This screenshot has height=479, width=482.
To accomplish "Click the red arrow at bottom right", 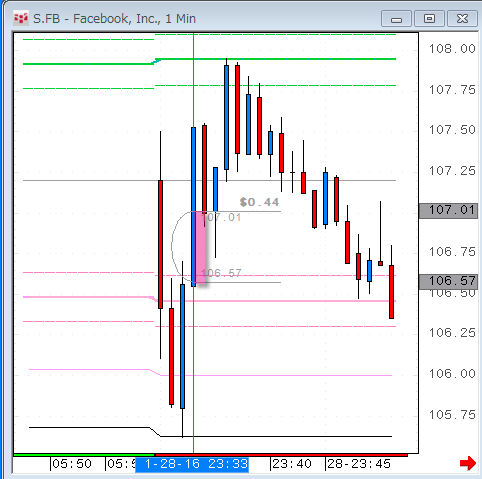I will point(468,463).
